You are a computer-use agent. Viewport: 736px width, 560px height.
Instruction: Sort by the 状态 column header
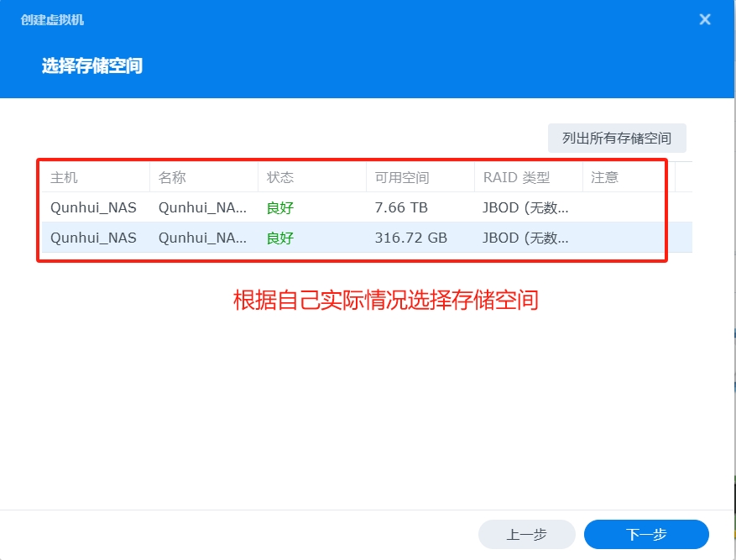(x=312, y=177)
